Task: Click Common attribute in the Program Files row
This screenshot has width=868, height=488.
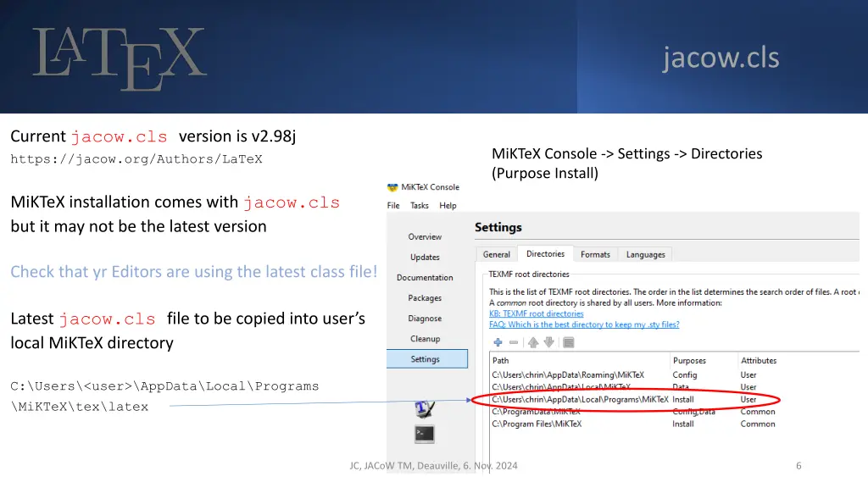Action: click(x=758, y=424)
